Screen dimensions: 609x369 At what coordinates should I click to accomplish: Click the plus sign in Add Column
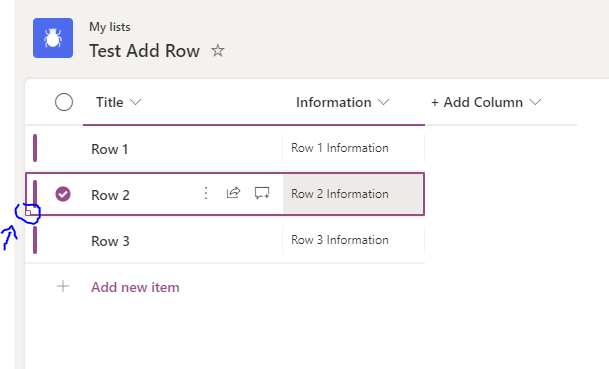point(435,103)
